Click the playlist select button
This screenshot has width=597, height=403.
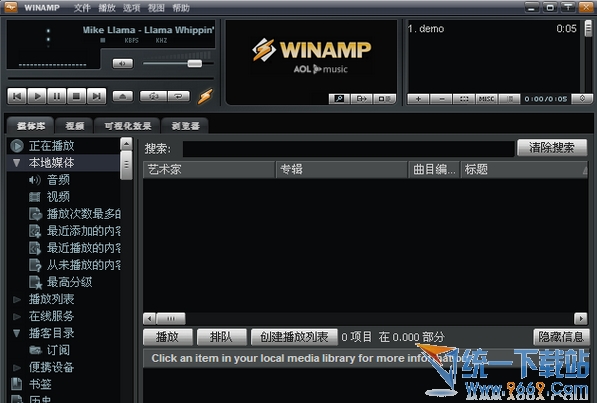click(464, 99)
